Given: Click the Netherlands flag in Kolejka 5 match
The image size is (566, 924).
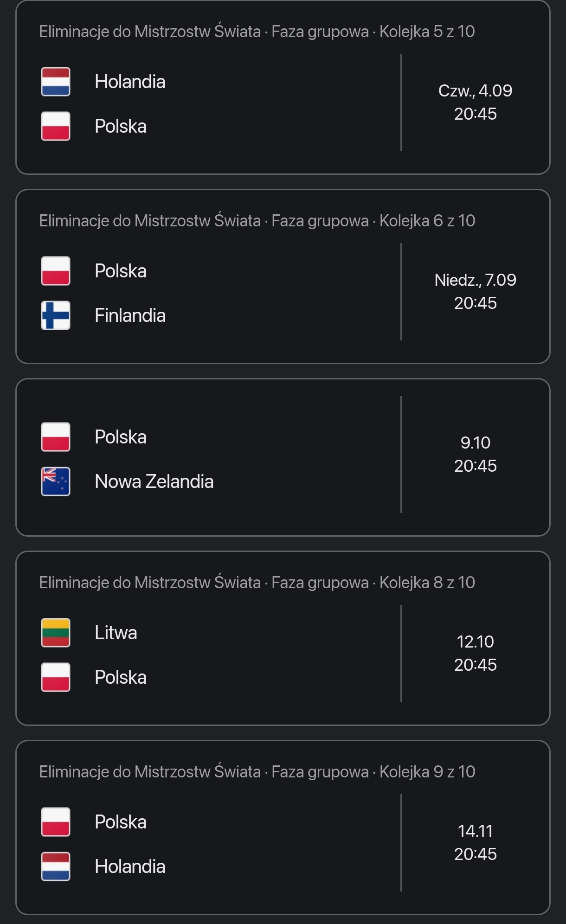Looking at the screenshot, I should 56,82.
